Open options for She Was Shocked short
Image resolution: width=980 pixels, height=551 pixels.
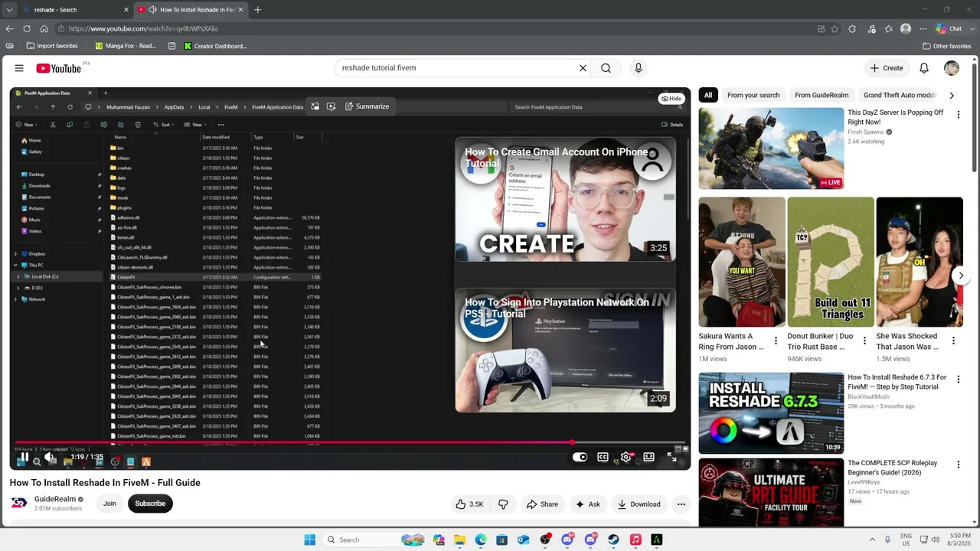[x=953, y=341]
